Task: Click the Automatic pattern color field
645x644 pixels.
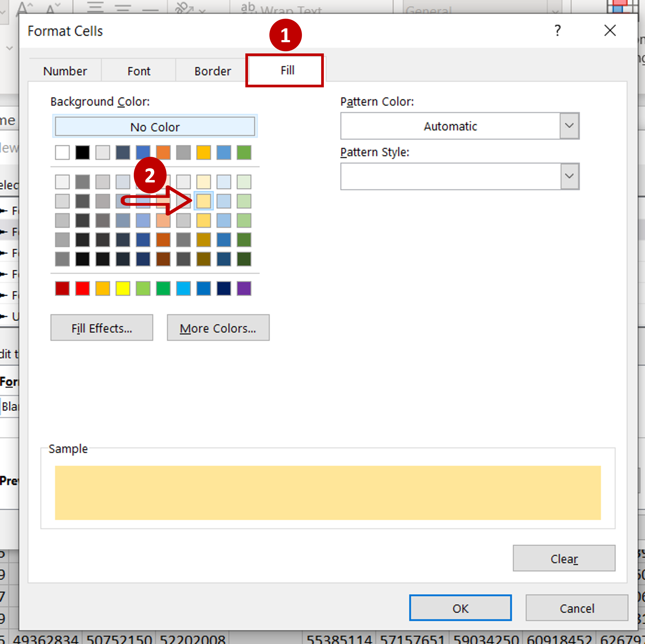Action: coord(450,126)
